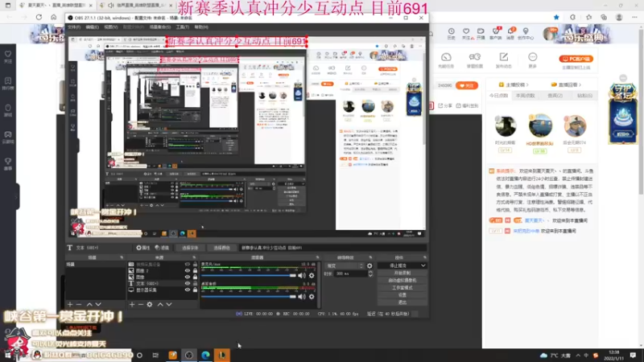
Task: Click 开始录制 button in controls
Action: tap(402, 273)
